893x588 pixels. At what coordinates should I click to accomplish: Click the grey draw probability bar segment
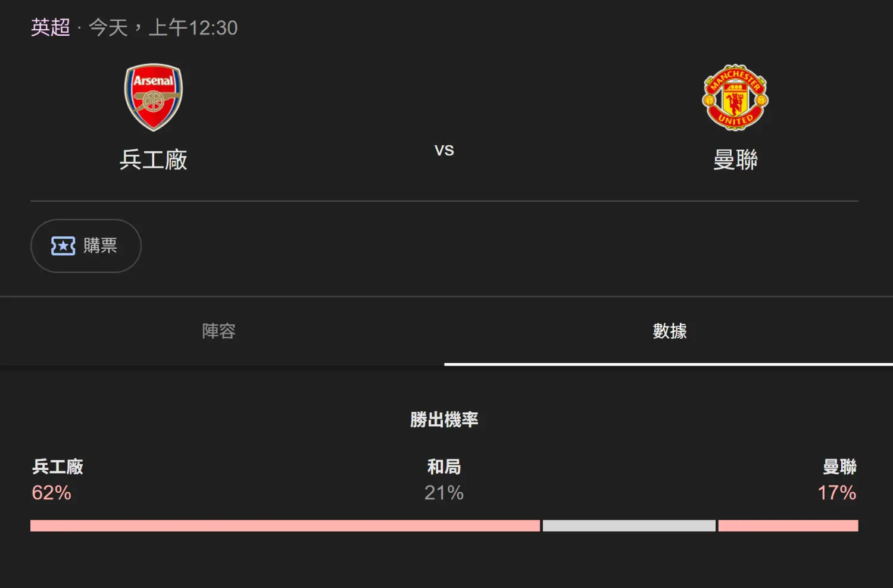click(629, 526)
